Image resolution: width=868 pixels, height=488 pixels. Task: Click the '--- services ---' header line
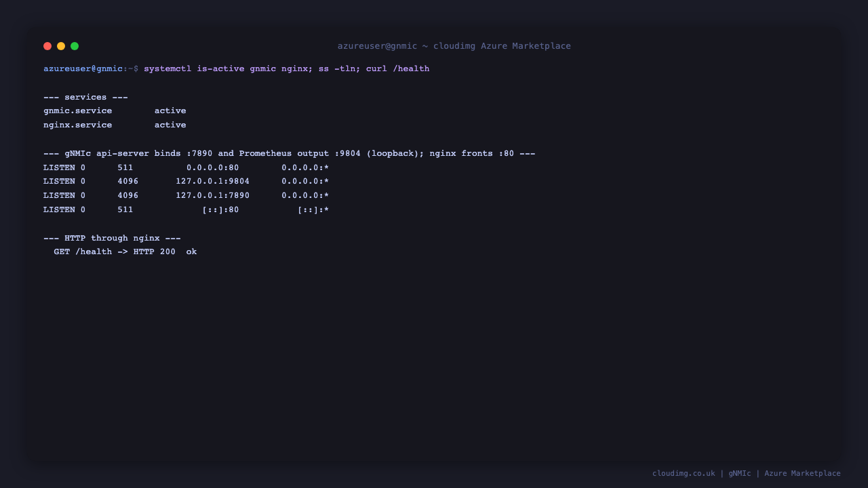[x=85, y=97]
